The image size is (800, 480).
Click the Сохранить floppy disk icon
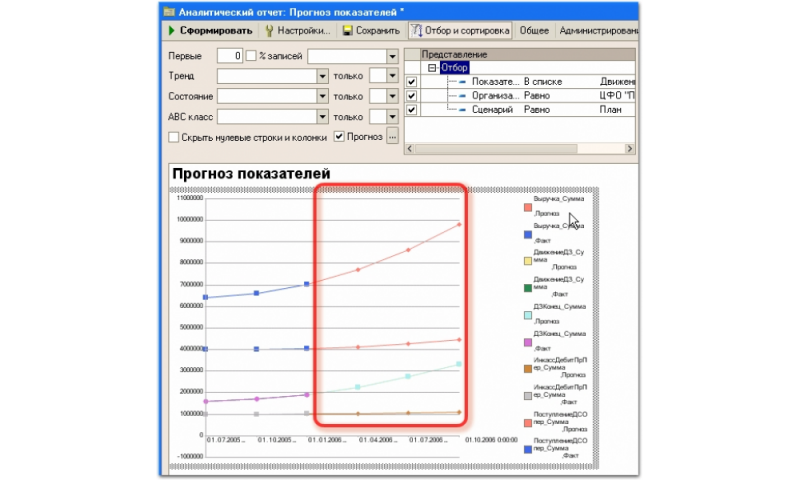coord(347,31)
